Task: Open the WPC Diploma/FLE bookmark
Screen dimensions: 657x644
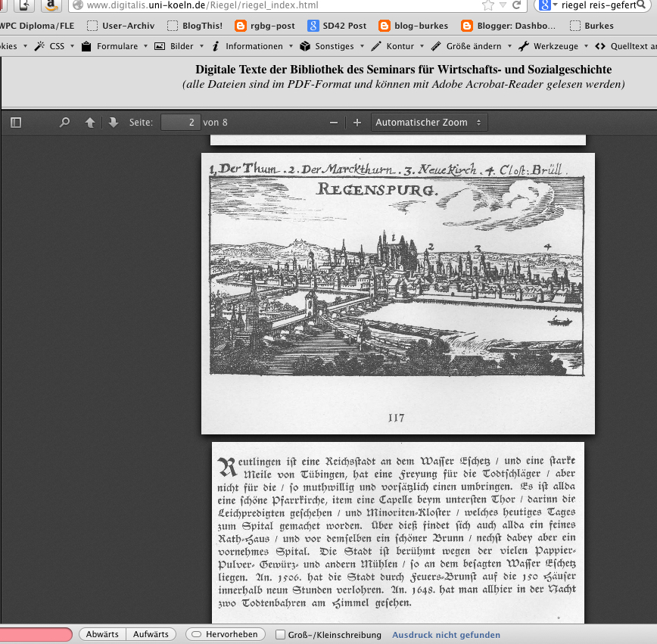Action: coord(37,26)
